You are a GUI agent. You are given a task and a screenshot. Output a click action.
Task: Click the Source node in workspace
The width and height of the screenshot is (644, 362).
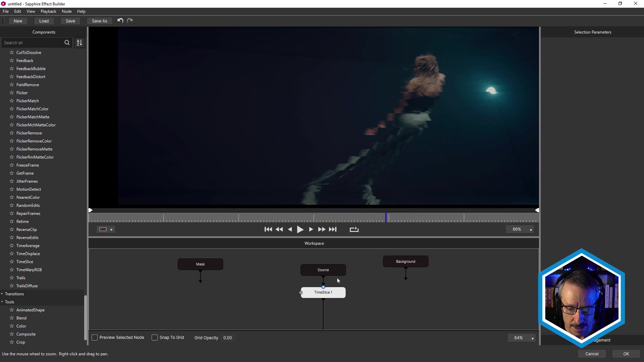click(x=323, y=269)
